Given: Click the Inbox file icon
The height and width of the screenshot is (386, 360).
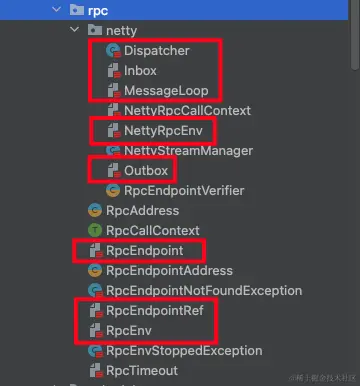Looking at the screenshot, I should tap(114, 71).
